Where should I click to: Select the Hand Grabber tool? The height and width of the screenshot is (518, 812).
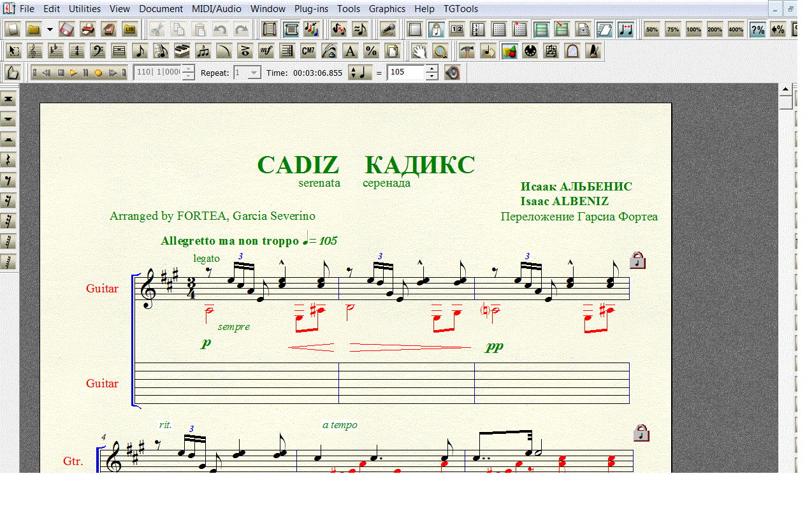pos(418,51)
